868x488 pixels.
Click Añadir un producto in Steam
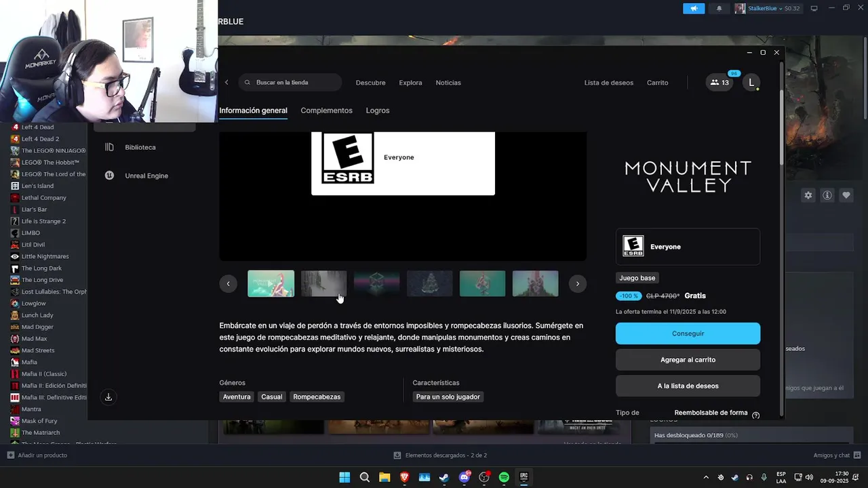(37, 455)
